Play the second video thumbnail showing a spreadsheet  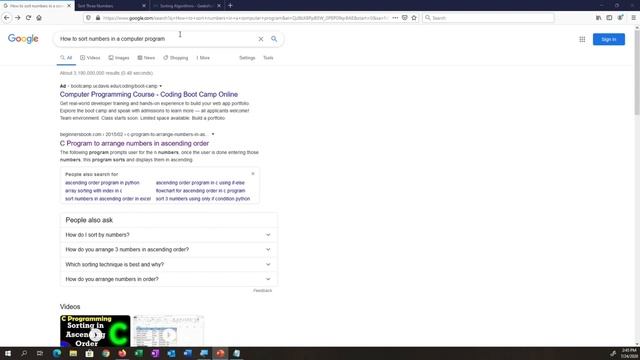tap(168, 331)
